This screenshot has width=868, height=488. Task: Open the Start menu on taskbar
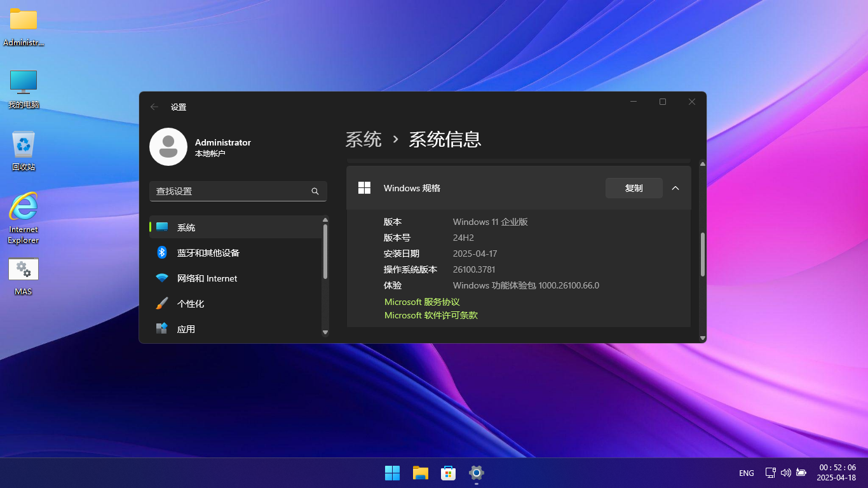click(392, 473)
